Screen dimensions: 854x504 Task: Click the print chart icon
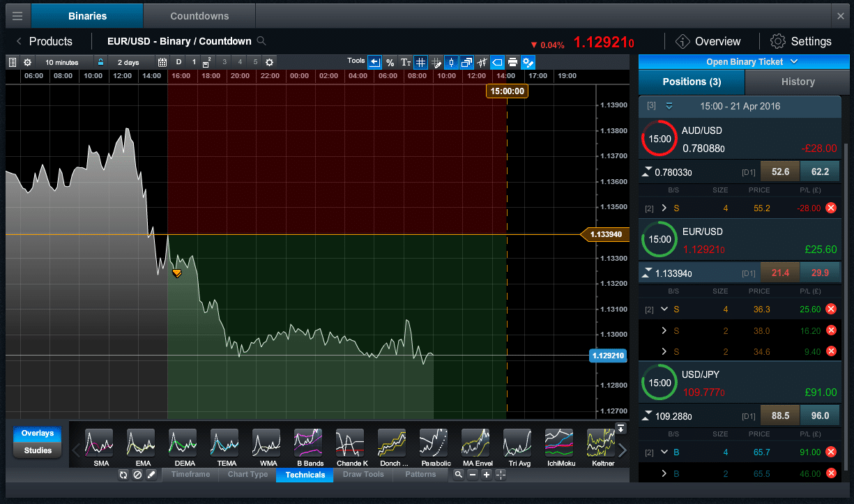(512, 63)
